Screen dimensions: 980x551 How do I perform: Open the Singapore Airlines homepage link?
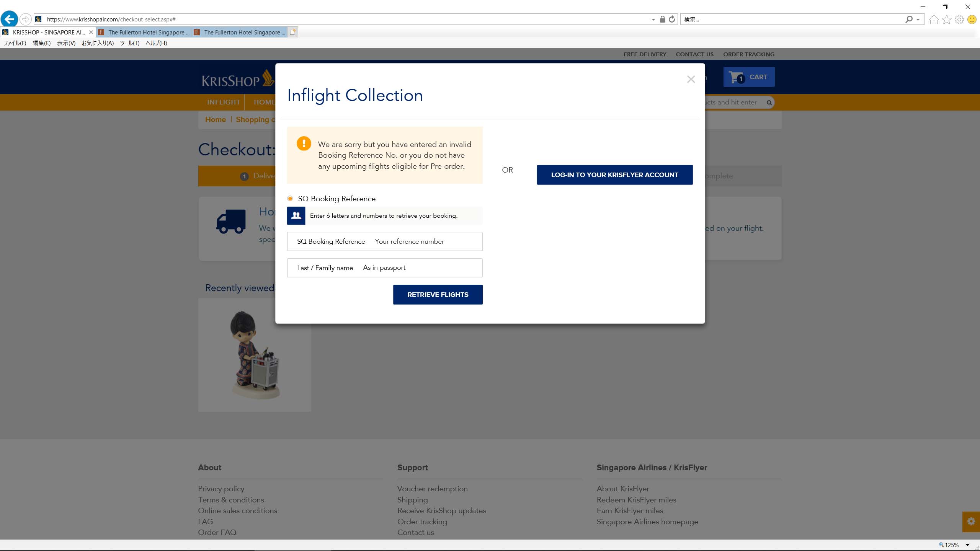pos(647,522)
